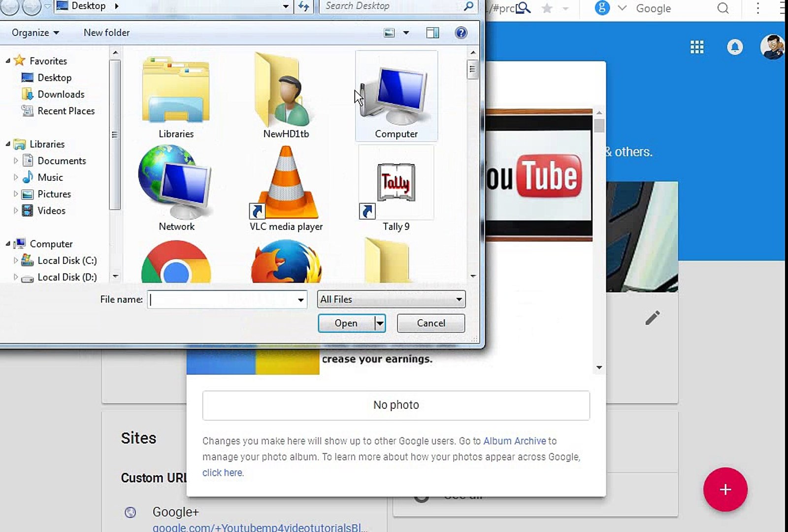
Task: Open the address bar history dropdown
Action: click(x=286, y=6)
